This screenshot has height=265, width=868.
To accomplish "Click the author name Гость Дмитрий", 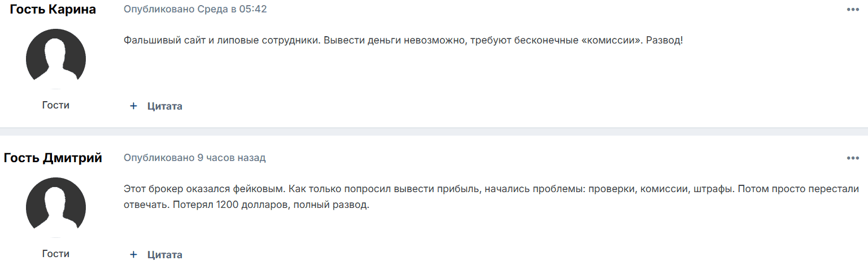I will (x=53, y=158).
